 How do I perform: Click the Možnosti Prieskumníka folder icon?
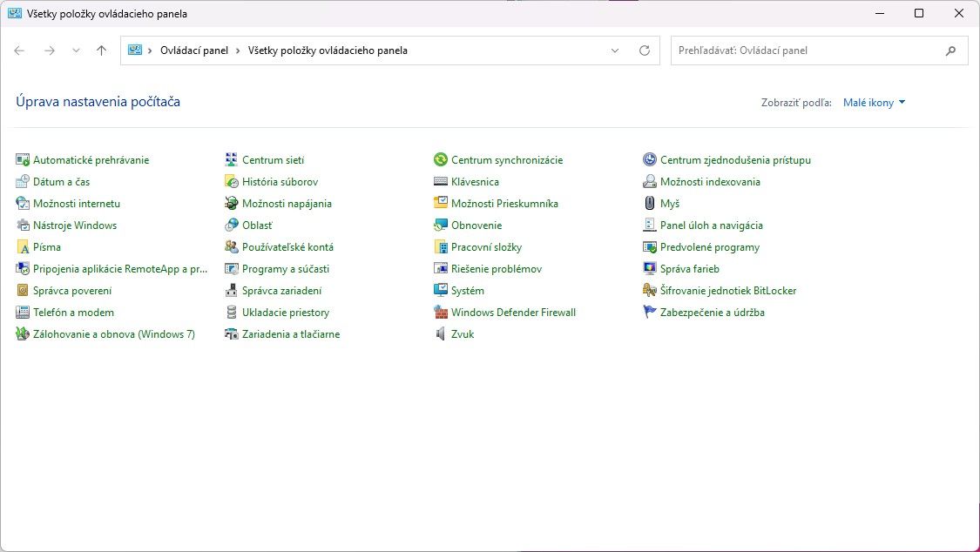point(441,204)
